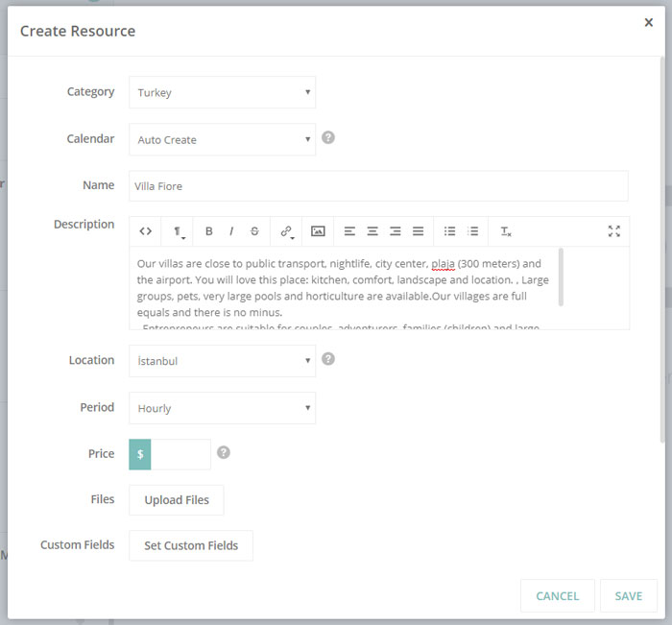672x625 pixels.
Task: Click the 'Description' field label
Action: coord(84,225)
